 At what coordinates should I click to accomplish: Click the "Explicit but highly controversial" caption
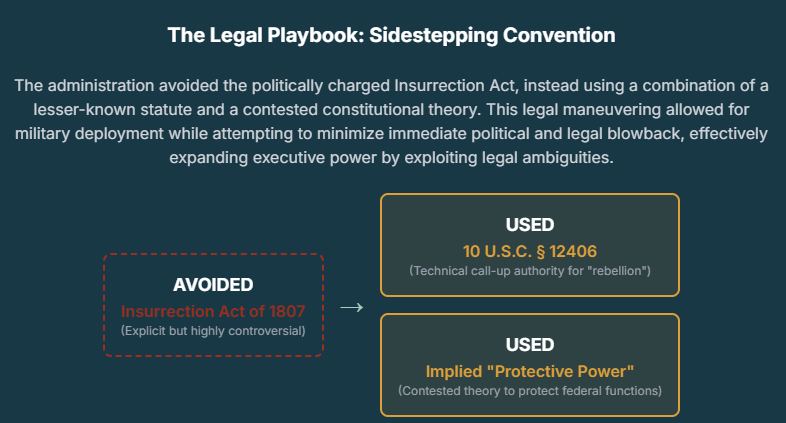(x=213, y=330)
